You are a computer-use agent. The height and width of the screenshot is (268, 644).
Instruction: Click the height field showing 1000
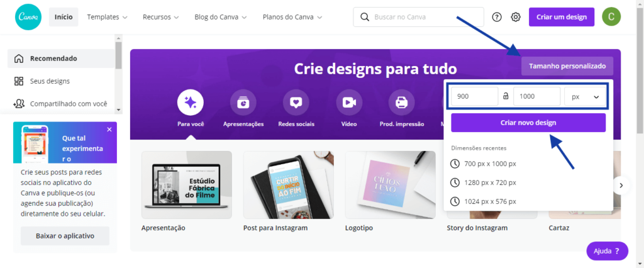click(537, 97)
